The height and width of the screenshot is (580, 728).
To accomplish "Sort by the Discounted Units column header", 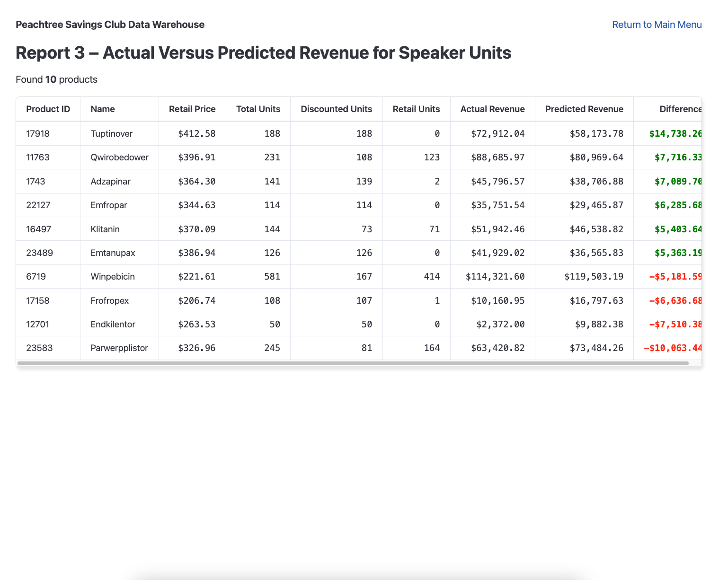I will (336, 109).
